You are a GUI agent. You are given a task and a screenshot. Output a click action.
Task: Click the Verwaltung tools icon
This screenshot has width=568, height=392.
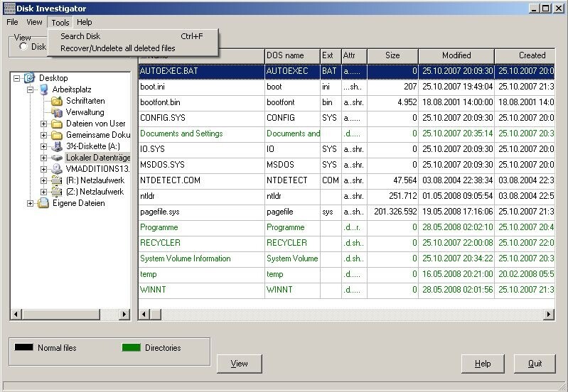(56, 112)
